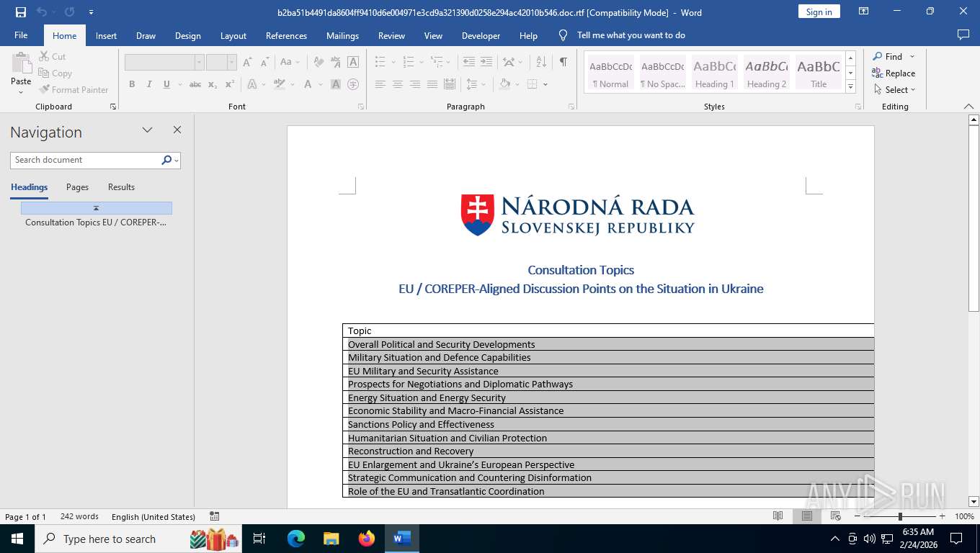Open search options dropdown
980x553 pixels.
(177, 160)
